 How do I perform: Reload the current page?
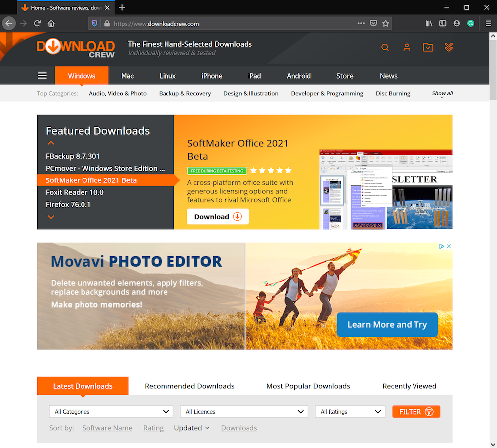[37, 23]
